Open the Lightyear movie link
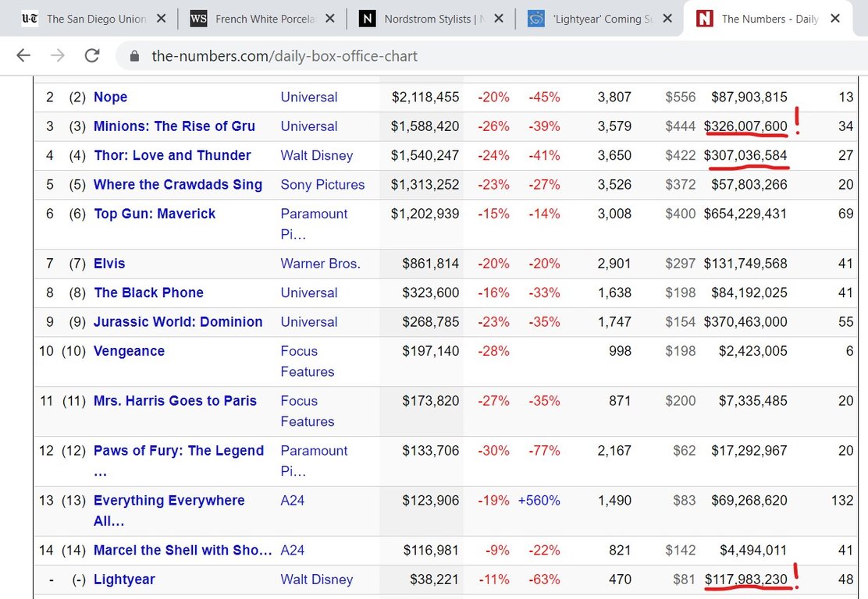The image size is (868, 599). 124,580
